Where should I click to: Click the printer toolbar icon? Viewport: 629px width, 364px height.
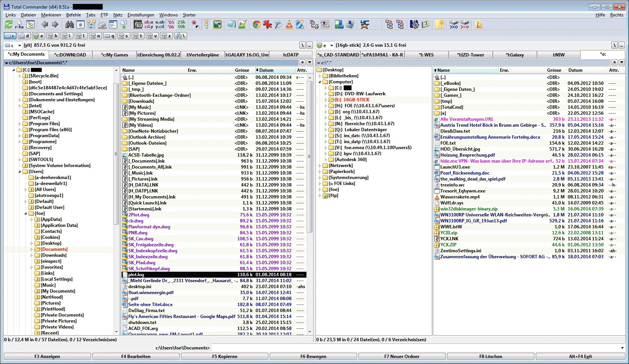(x=102, y=25)
